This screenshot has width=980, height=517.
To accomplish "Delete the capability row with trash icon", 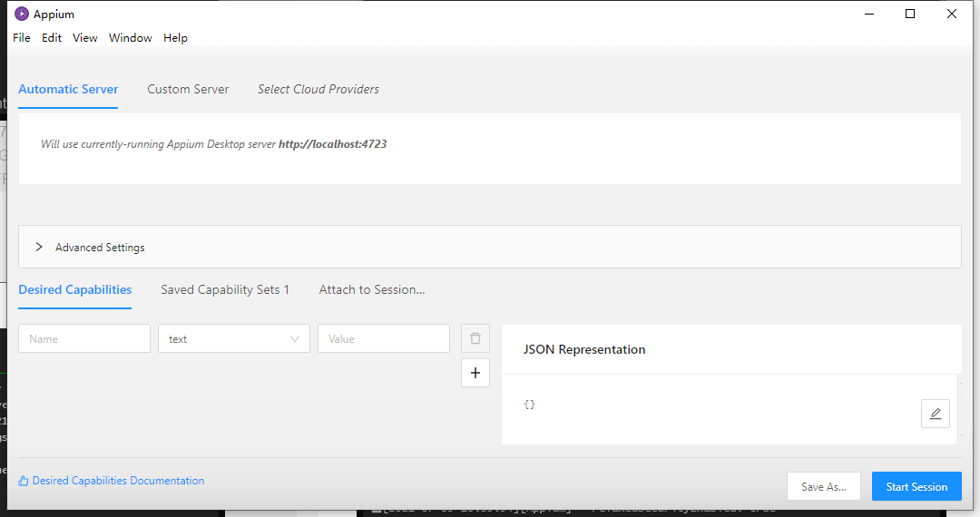I will pyautogui.click(x=475, y=338).
